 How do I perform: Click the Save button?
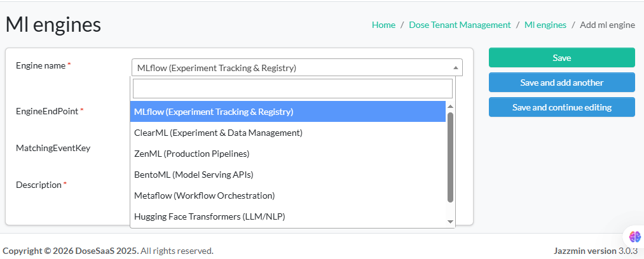tap(561, 58)
